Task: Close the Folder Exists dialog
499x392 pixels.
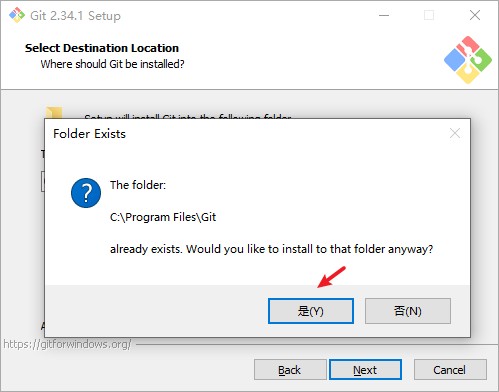Action: coord(455,133)
